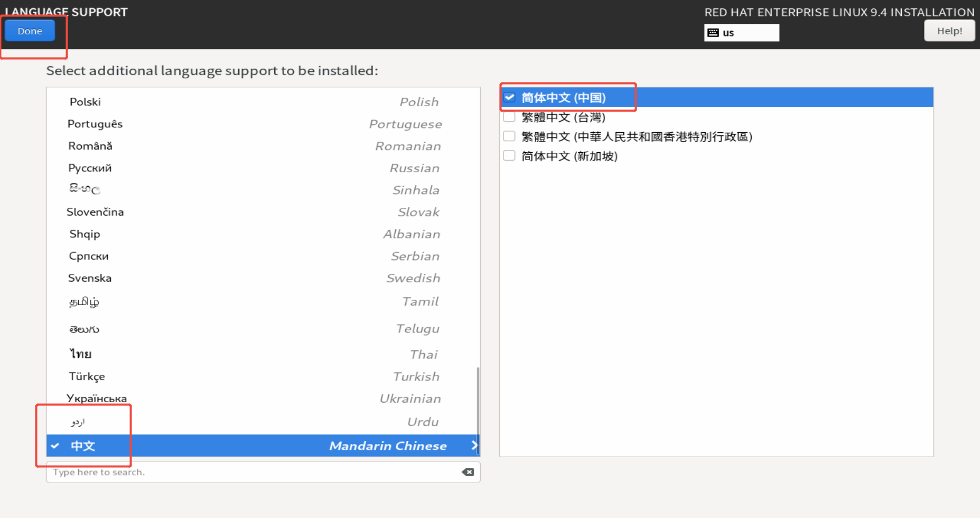Select Српски (Serbian) row
This screenshot has width=980, height=518.
tap(263, 256)
